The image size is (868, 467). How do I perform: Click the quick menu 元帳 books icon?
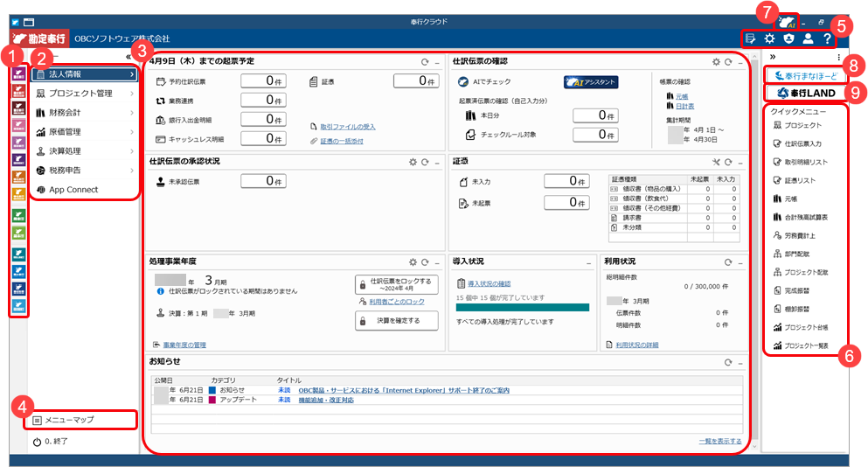click(777, 199)
